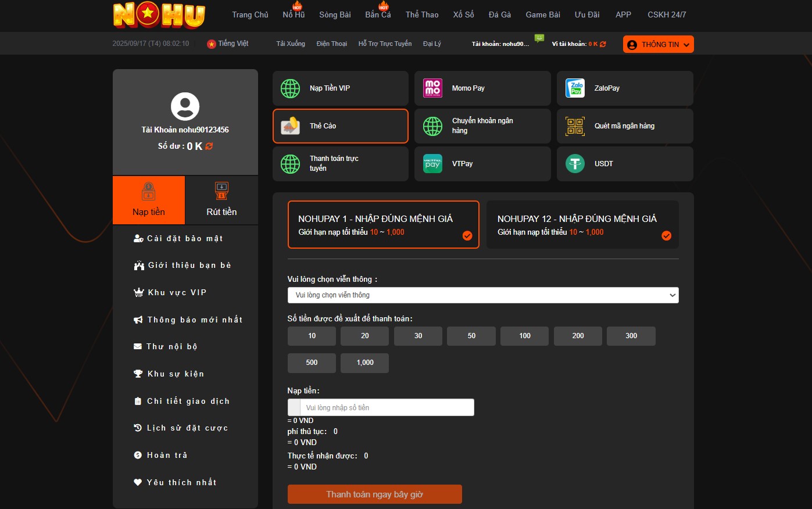Open the Thể Thao menu
The height and width of the screenshot is (509, 812).
[x=422, y=15]
